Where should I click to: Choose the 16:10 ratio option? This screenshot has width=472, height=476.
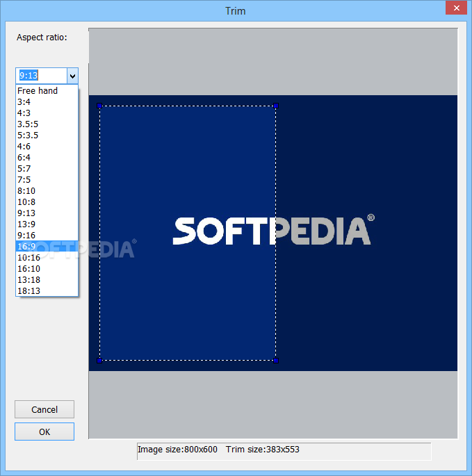pos(47,269)
